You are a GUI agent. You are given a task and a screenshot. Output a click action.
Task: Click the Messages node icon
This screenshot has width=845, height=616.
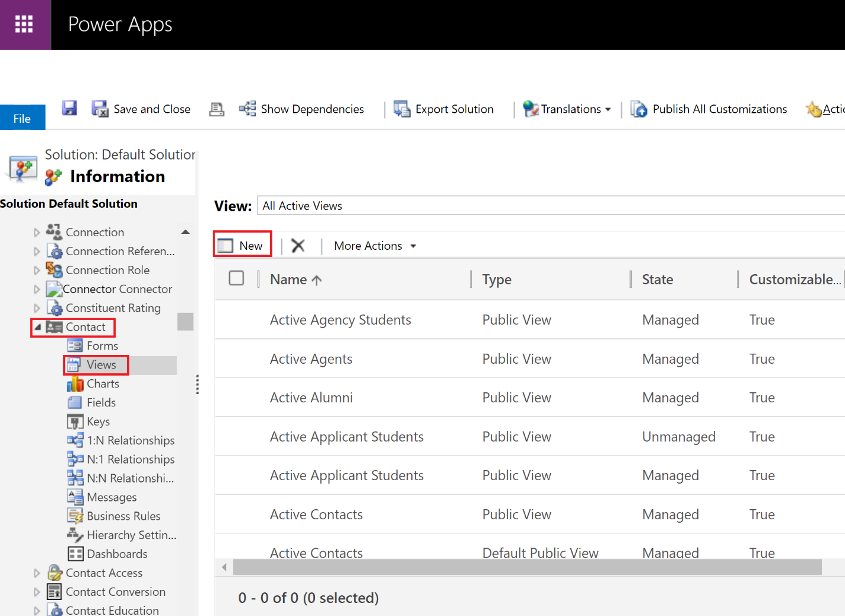tap(75, 497)
